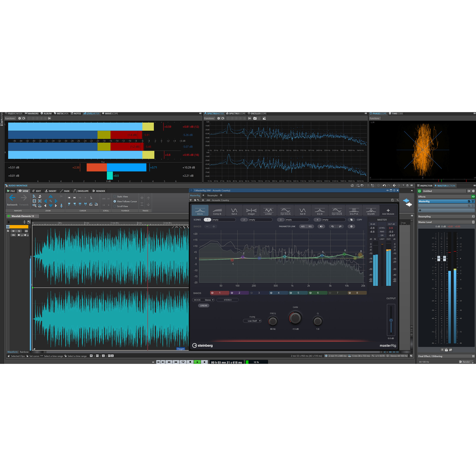Adjust the OUTPUT fader in MasterRig
This screenshot has width=476, height=476.
[391, 320]
